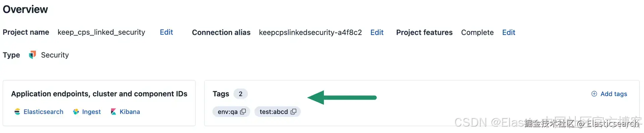This screenshot has height=133, width=644.
Task: Copy the test:abcd tag
Action: [293, 112]
